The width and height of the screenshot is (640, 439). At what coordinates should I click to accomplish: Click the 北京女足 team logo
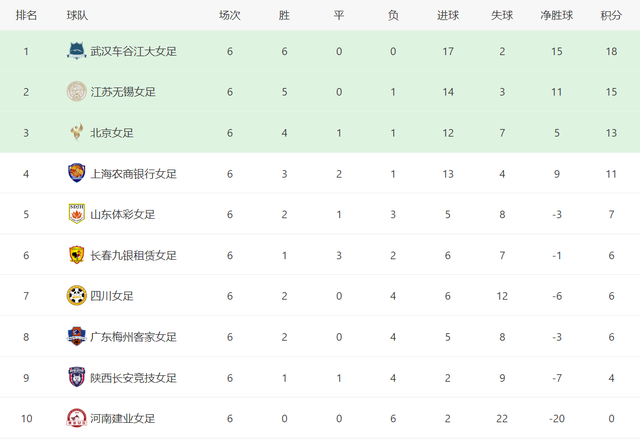[x=76, y=132]
